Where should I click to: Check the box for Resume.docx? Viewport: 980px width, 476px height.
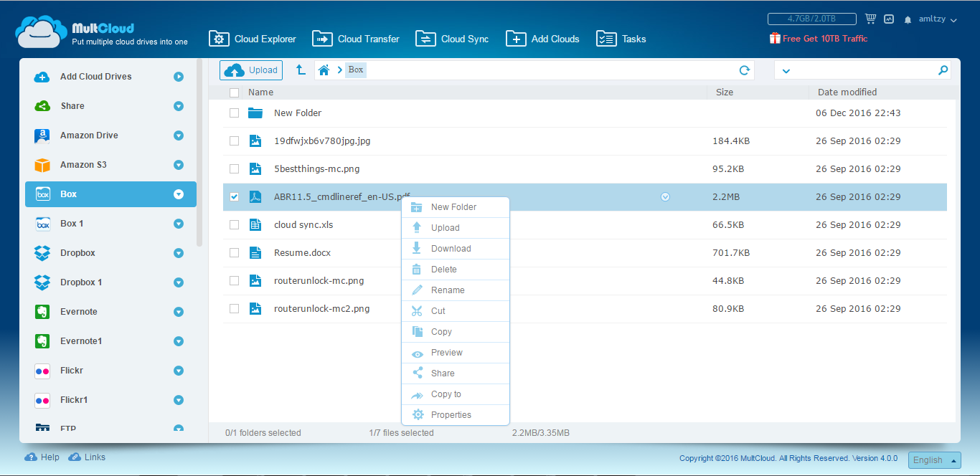[234, 253]
